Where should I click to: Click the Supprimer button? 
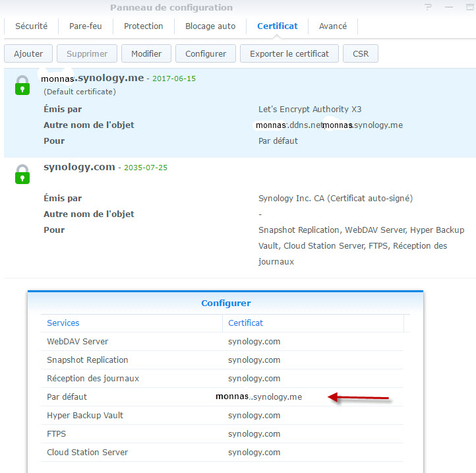(x=87, y=53)
